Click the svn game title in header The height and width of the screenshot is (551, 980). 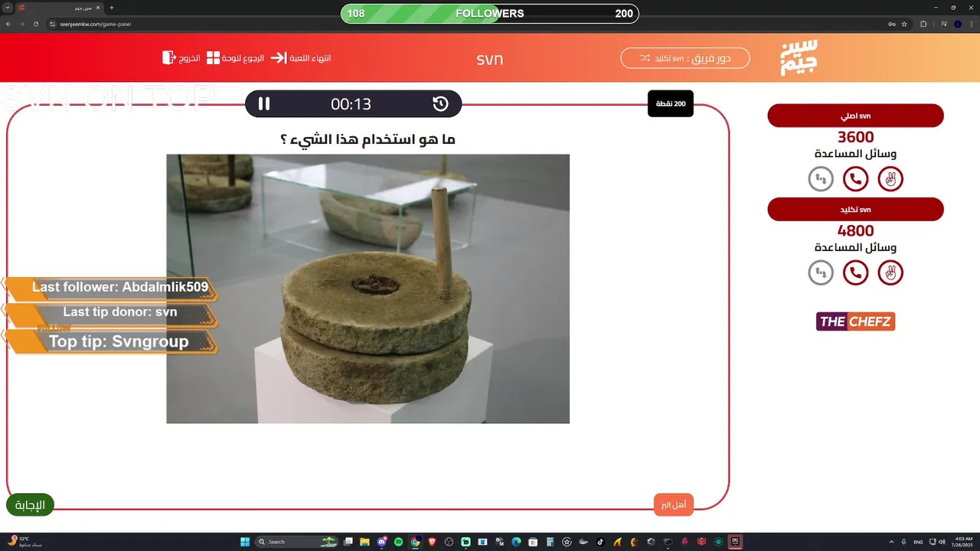[x=490, y=59]
